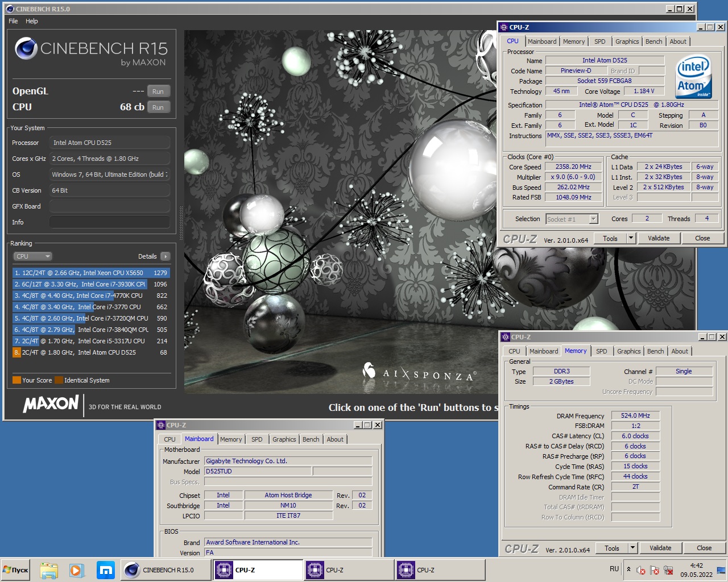Image resolution: width=728 pixels, height=582 pixels.
Task: Open the Action Center flag tray icon
Action: pos(655,570)
